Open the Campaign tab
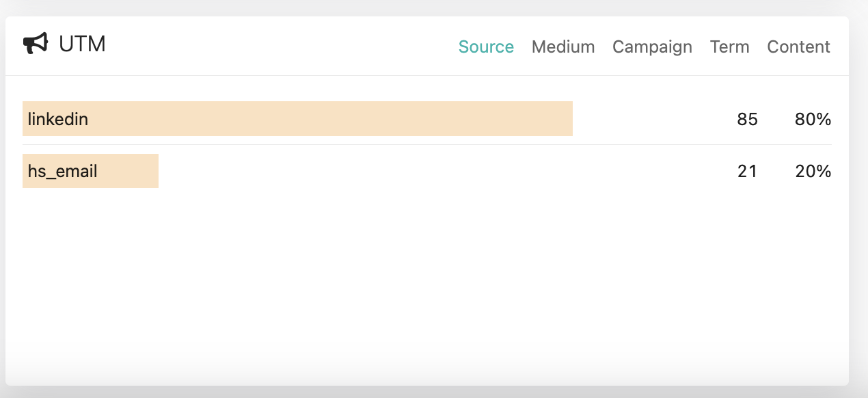The height and width of the screenshot is (398, 868). 652,47
